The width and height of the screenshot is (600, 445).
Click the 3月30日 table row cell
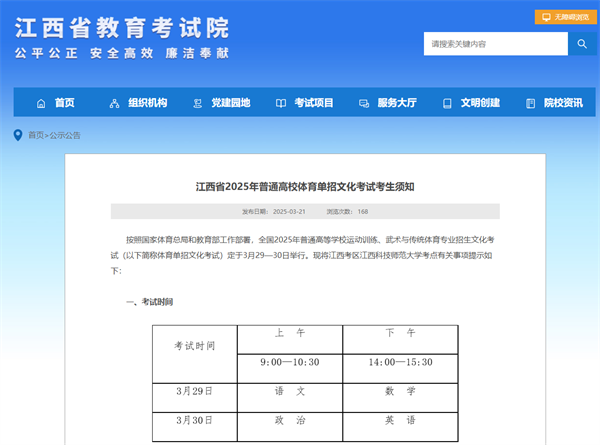click(195, 427)
